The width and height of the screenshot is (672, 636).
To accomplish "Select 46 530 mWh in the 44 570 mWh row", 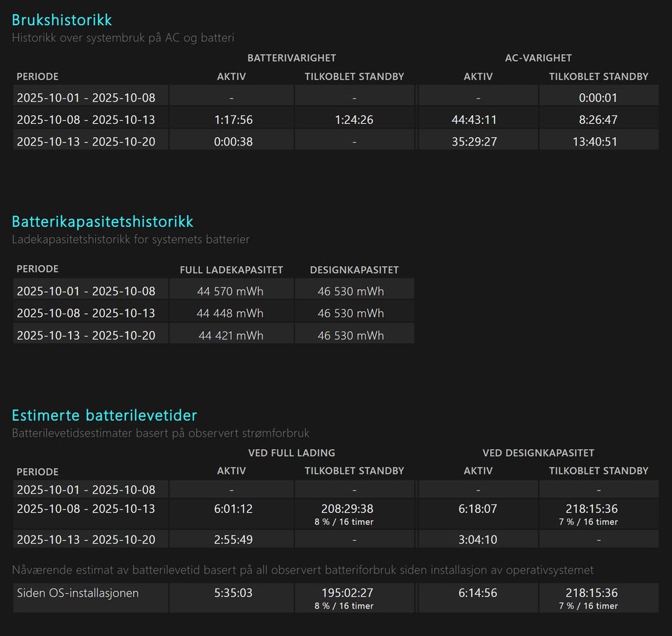I will [351, 291].
